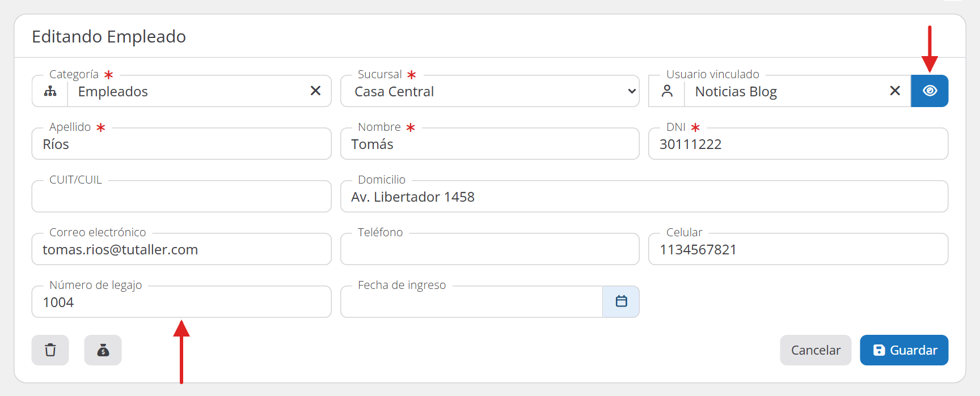Viewport: 980px width, 396px height.
Task: Click the hierarchy icon in Categoría
Action: tap(50, 91)
